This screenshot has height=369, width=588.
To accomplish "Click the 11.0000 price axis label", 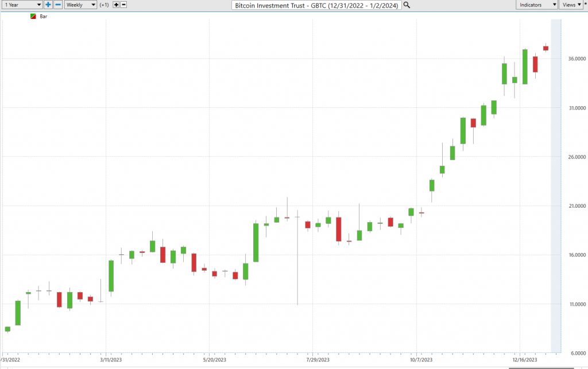I will coord(578,304).
